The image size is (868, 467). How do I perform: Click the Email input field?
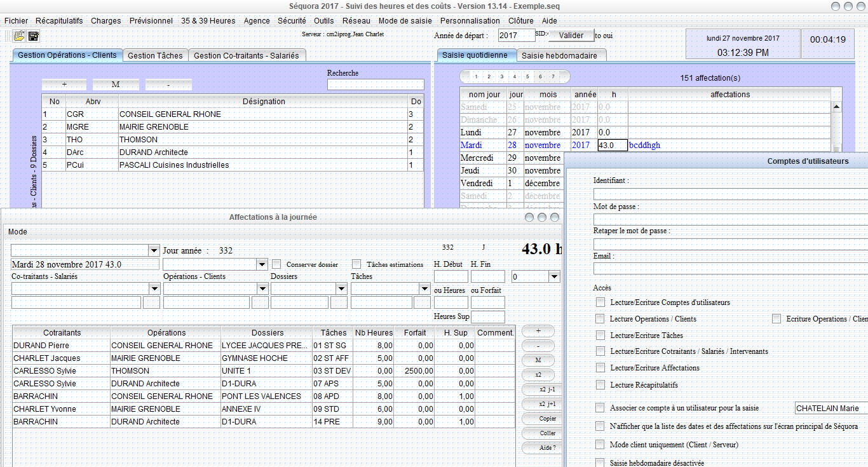pyautogui.click(x=731, y=269)
